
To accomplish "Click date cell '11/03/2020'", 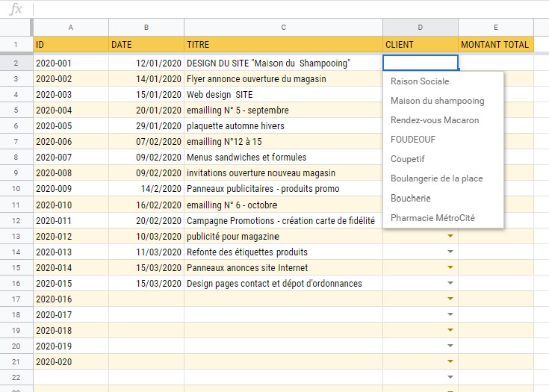I will [x=146, y=252].
